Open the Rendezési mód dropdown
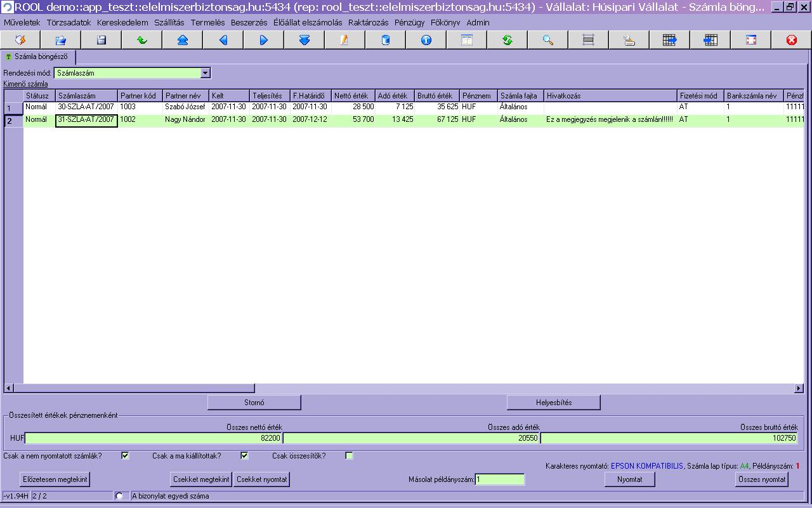 coord(205,73)
